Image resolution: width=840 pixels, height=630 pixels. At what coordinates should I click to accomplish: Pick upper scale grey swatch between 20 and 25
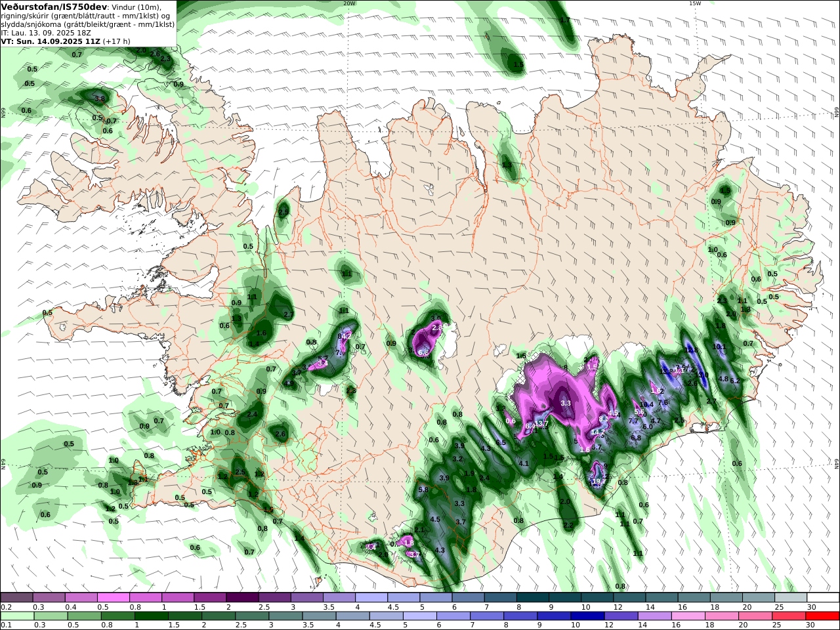(x=757, y=598)
